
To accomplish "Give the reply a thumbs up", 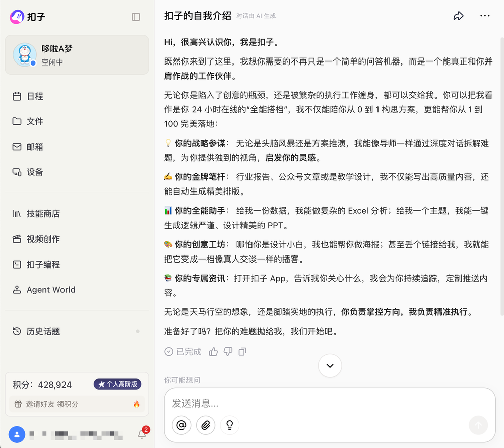I will (213, 351).
